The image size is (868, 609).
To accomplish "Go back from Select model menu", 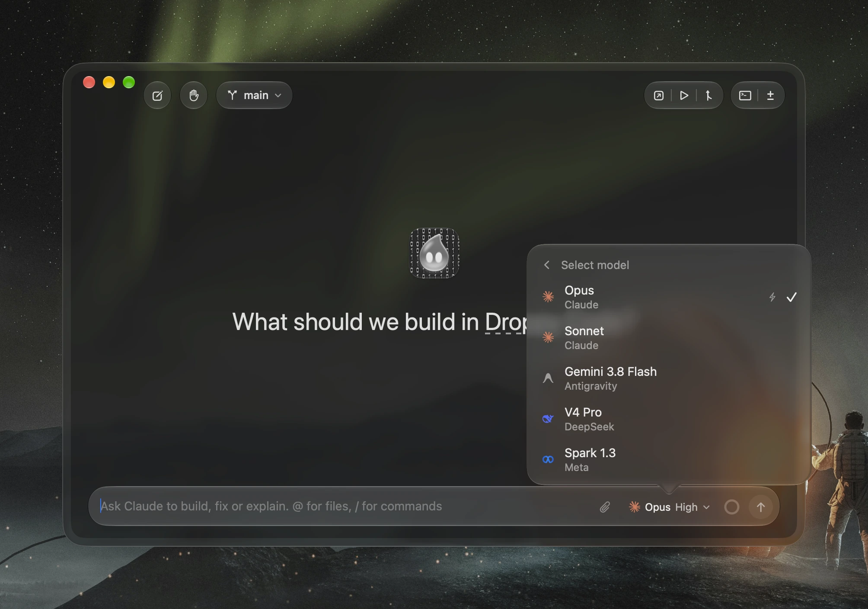I will pyautogui.click(x=547, y=265).
